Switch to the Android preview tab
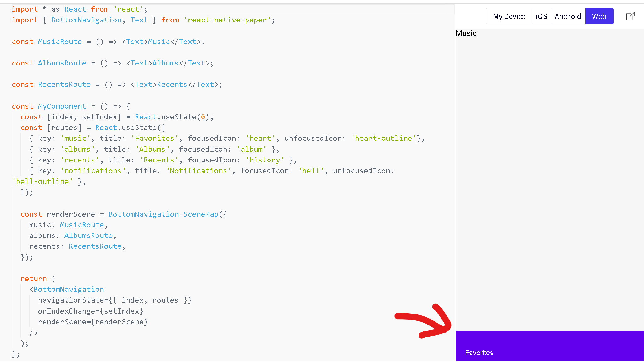 [x=568, y=16]
